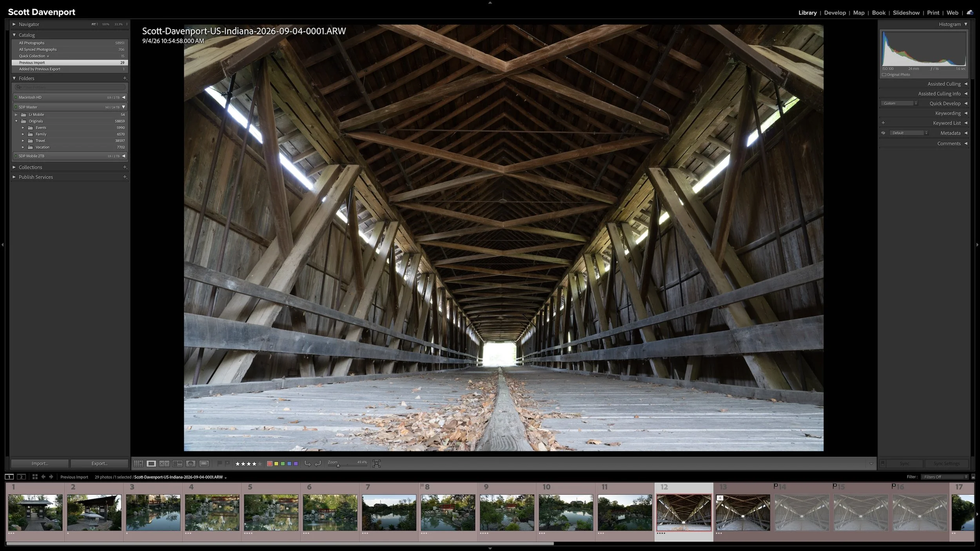The width and height of the screenshot is (980, 551).
Task: Switch to the Map module
Action: coord(859,13)
